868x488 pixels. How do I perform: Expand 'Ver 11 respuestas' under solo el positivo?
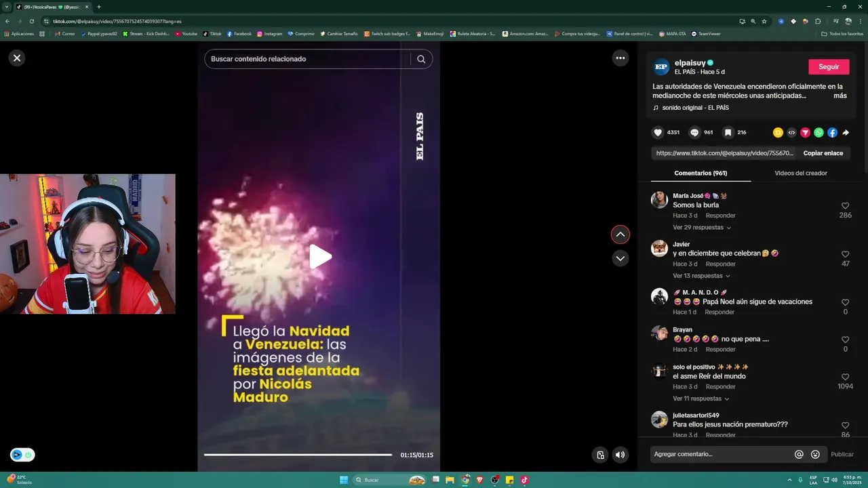(701, 399)
